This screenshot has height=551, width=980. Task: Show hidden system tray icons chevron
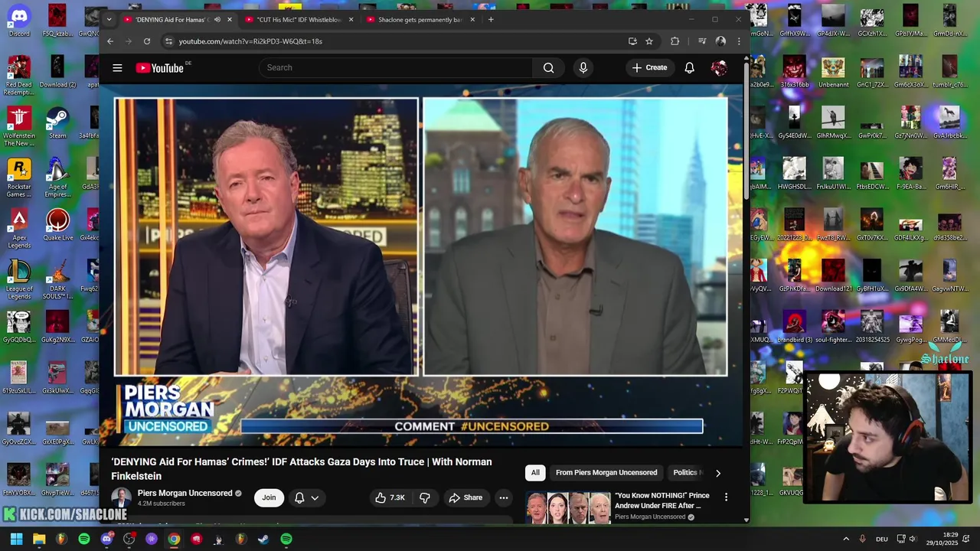click(846, 539)
